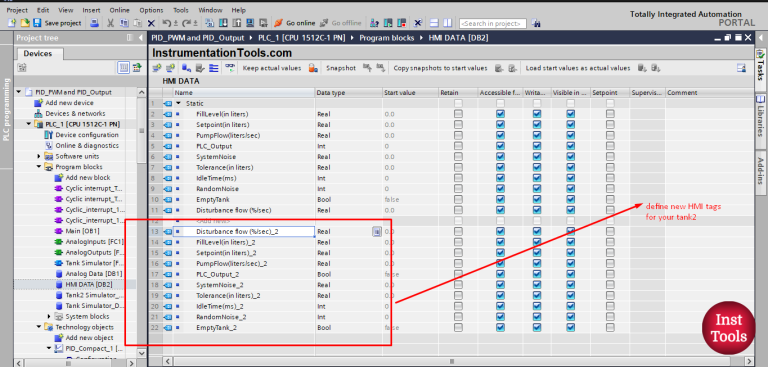
Task: Click Copy snapshots to start values
Action: point(440,68)
